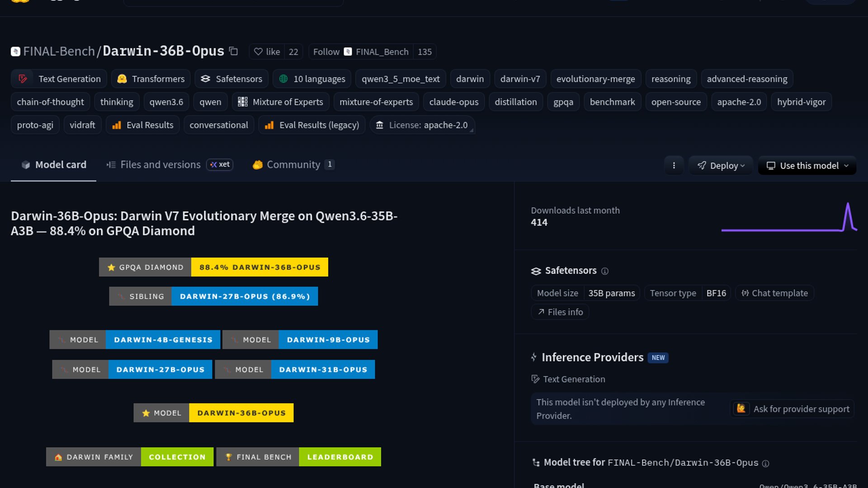Open the Files info link

(x=560, y=312)
